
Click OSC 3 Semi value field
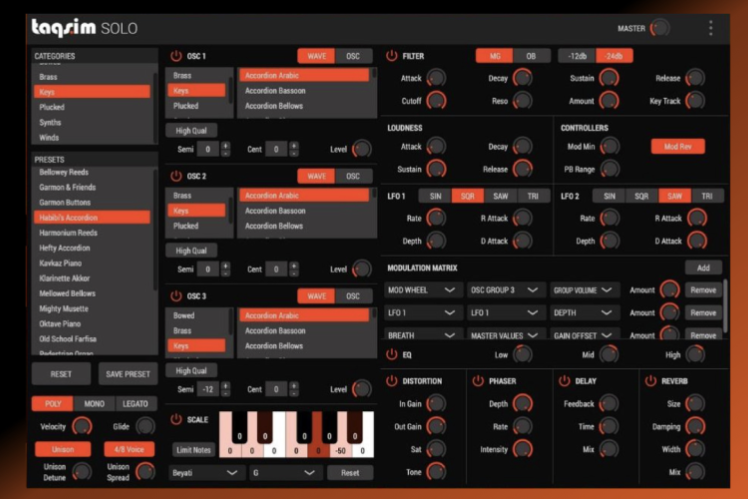pyautogui.click(x=208, y=389)
